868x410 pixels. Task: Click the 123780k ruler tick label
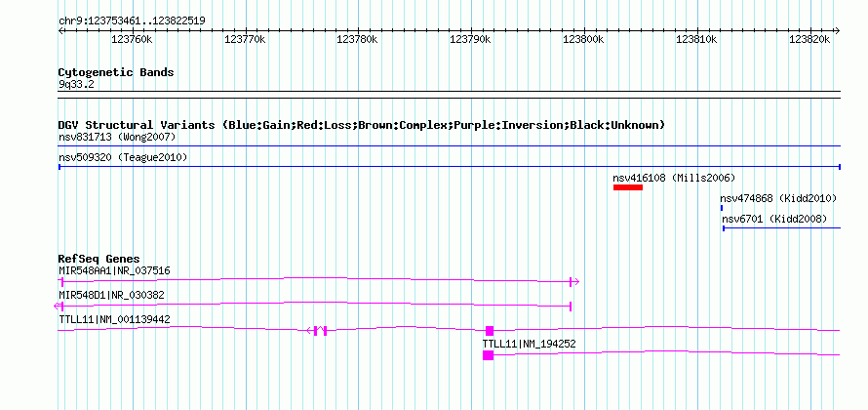coord(358,39)
